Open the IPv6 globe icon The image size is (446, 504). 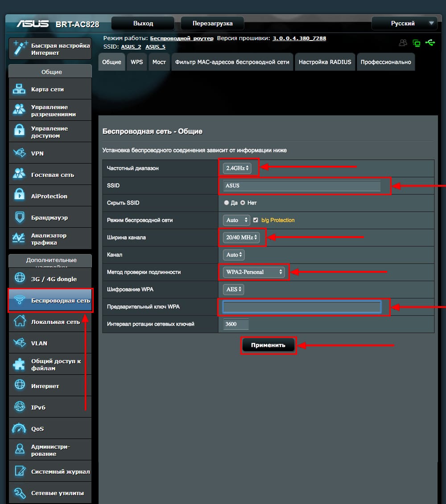[20, 406]
